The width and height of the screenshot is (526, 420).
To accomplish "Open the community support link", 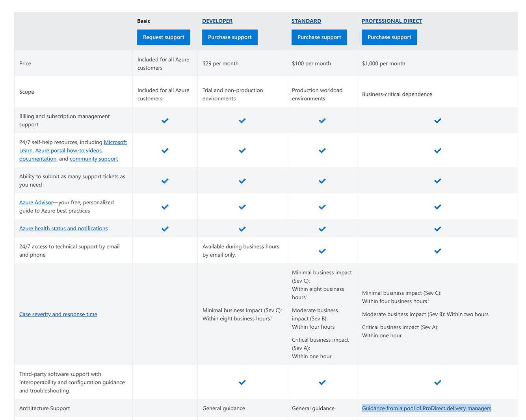I will (94, 159).
